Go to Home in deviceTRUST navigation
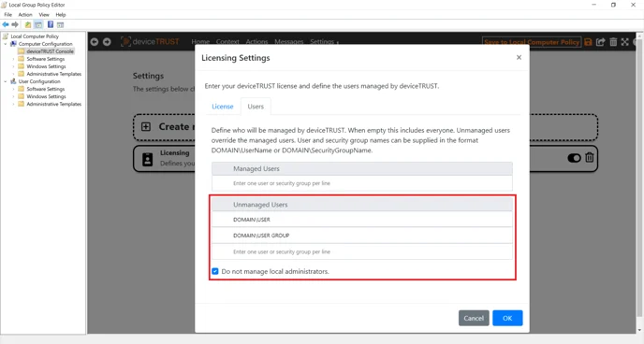This screenshot has height=344, width=644. click(200, 42)
